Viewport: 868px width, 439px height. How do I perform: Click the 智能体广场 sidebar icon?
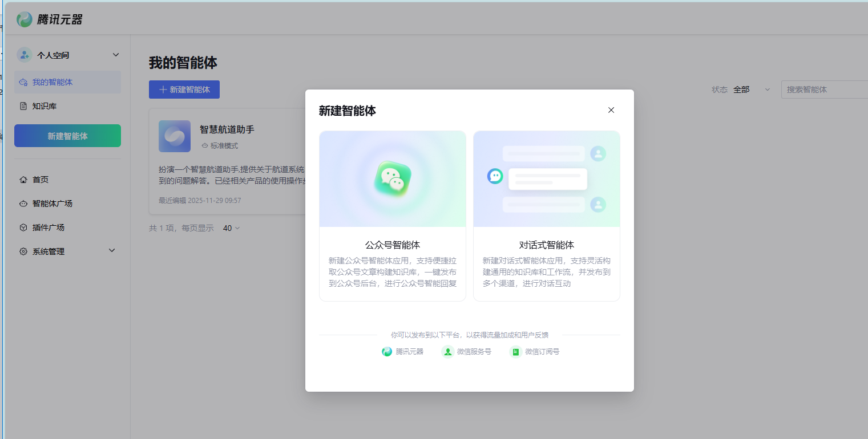22,203
